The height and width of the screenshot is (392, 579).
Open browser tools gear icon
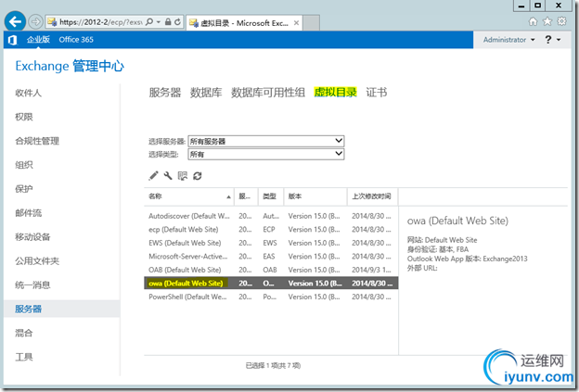click(x=561, y=21)
